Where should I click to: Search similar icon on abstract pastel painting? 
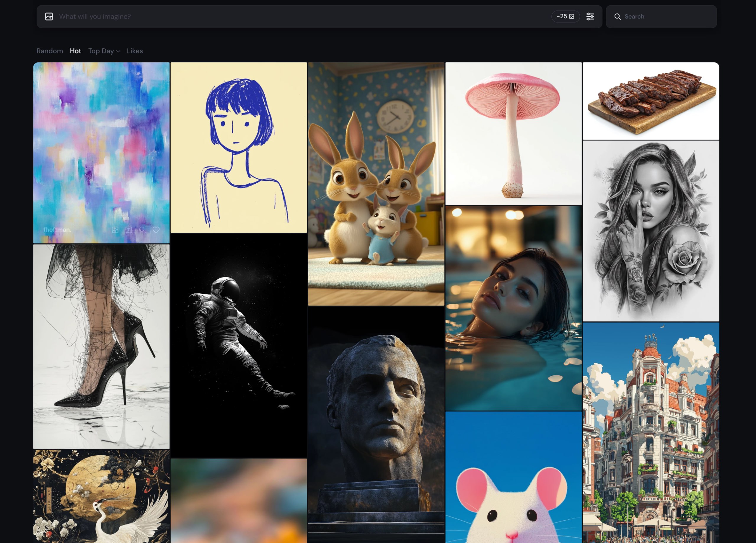142,230
